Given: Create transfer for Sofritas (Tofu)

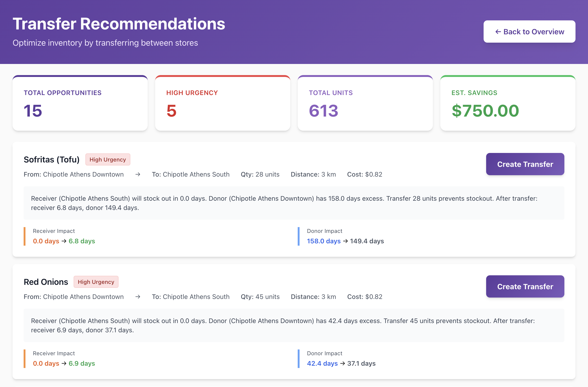Looking at the screenshot, I should (525, 164).
